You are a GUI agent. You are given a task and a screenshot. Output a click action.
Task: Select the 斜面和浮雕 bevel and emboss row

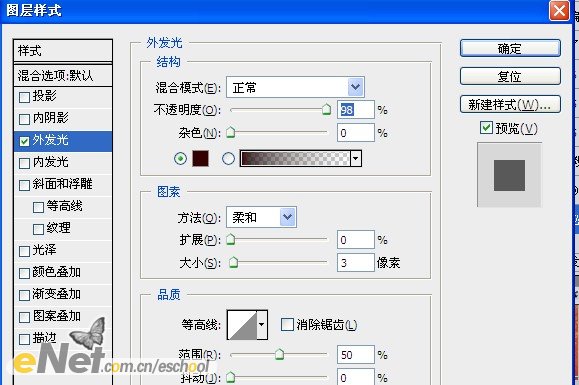click(63, 185)
